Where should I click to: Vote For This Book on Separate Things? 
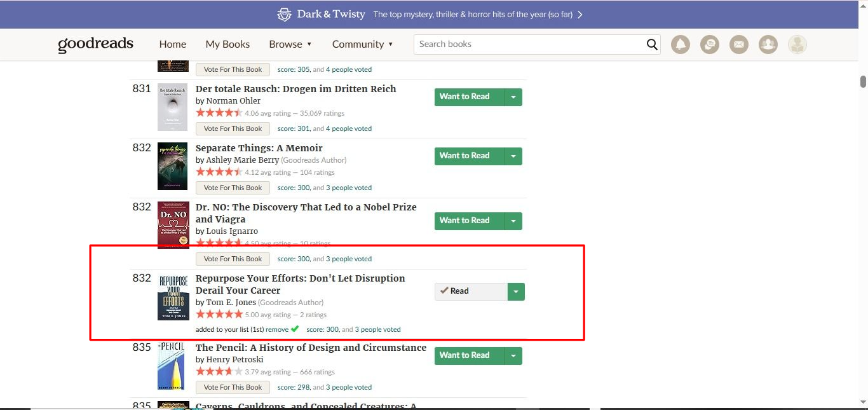tap(233, 188)
